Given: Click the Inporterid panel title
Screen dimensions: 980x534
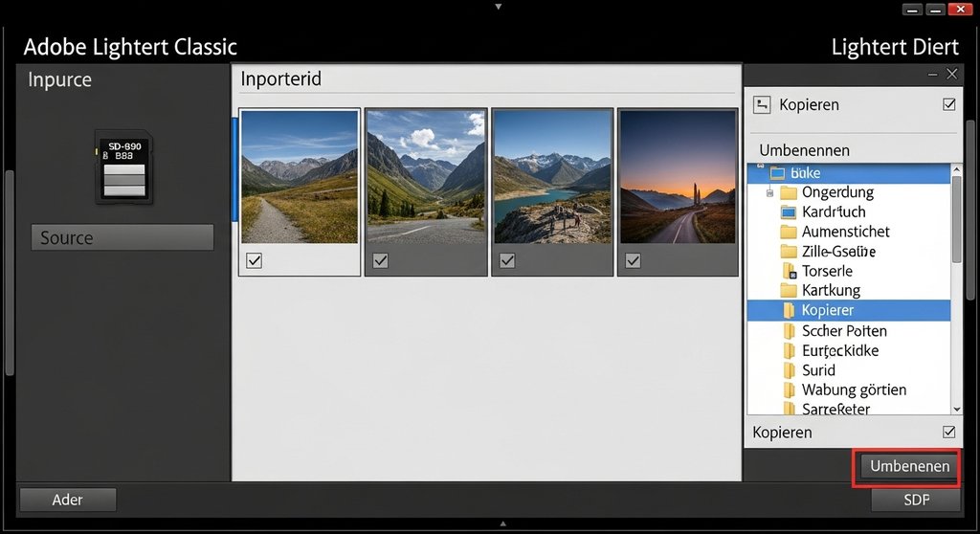Looking at the screenshot, I should (280, 78).
